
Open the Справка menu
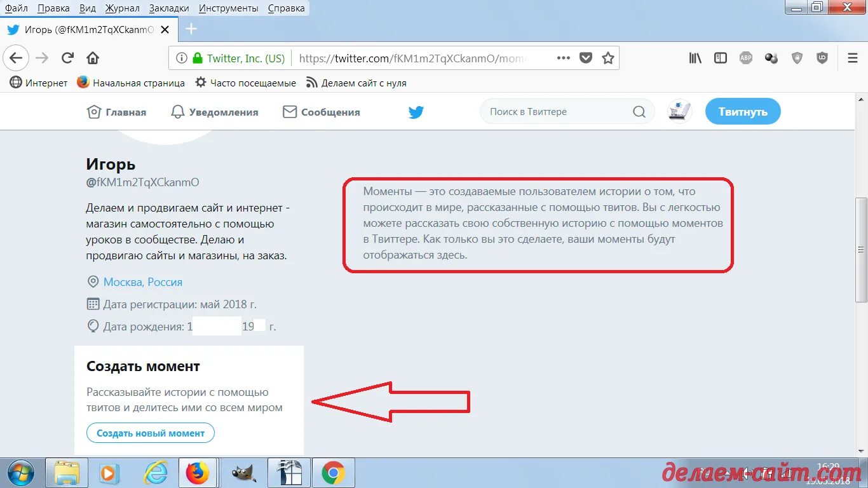coord(286,8)
